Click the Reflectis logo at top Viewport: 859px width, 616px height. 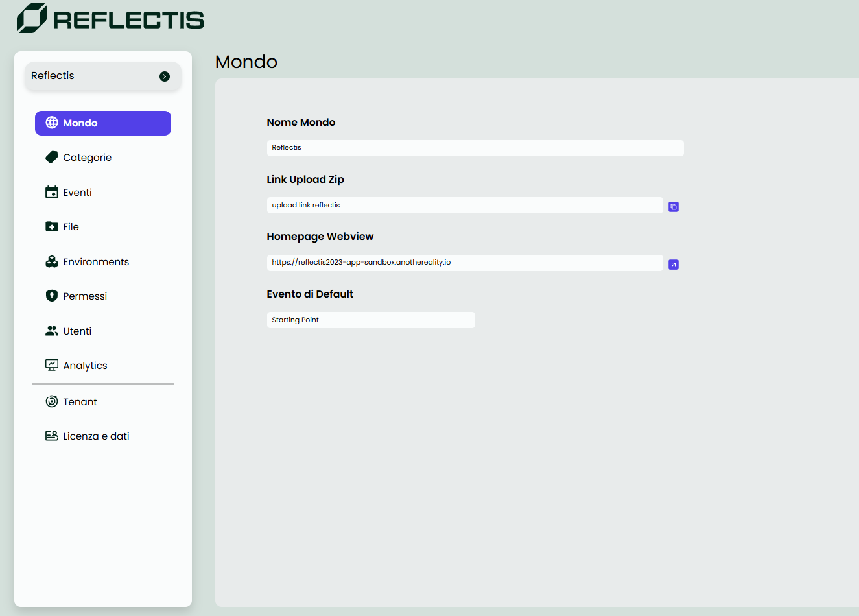point(110,18)
